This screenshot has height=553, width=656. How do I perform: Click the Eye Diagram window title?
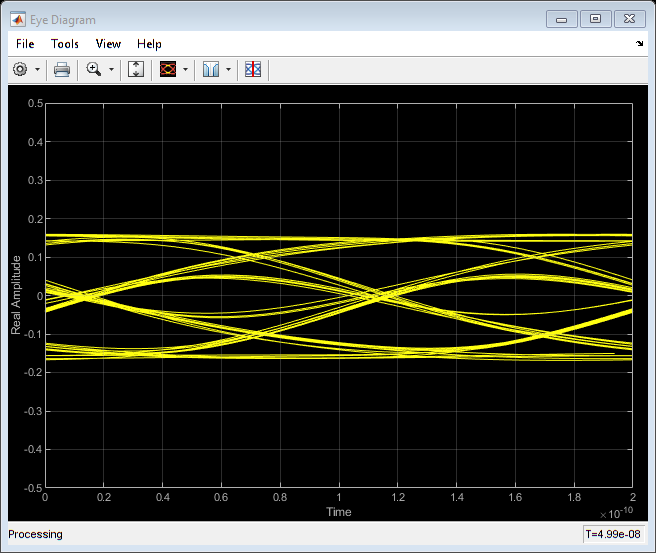click(63, 20)
